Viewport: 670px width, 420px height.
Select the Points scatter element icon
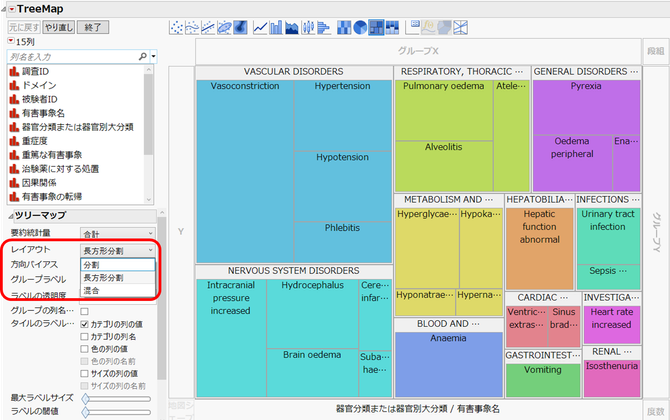(x=176, y=28)
